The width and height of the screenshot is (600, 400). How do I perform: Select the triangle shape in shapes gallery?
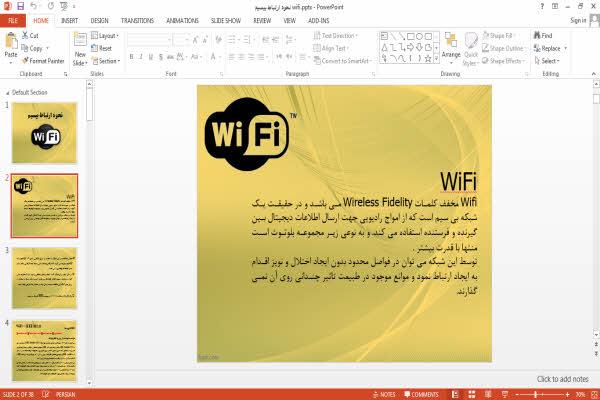[x=384, y=47]
